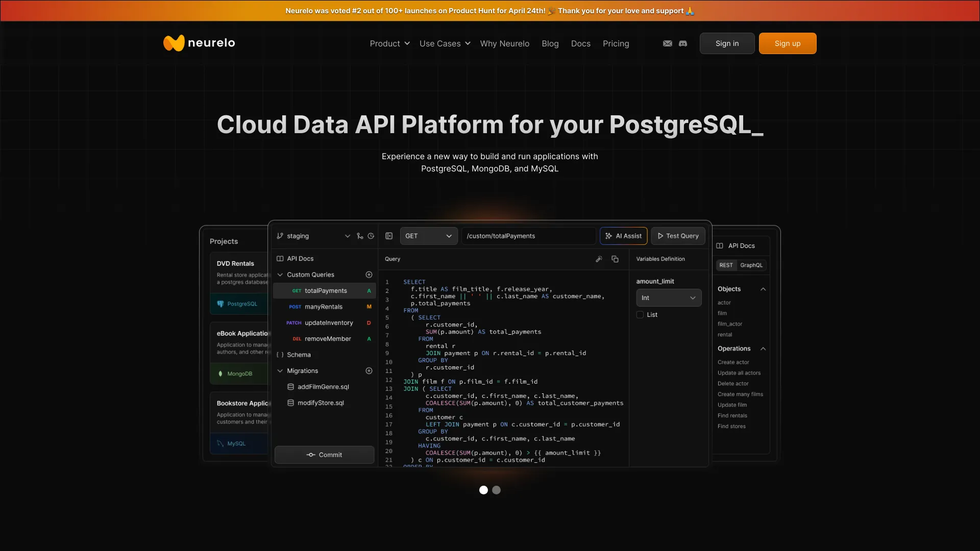Click the add Custom Queries plus icon
This screenshot has height=551, width=980.
tap(369, 274)
